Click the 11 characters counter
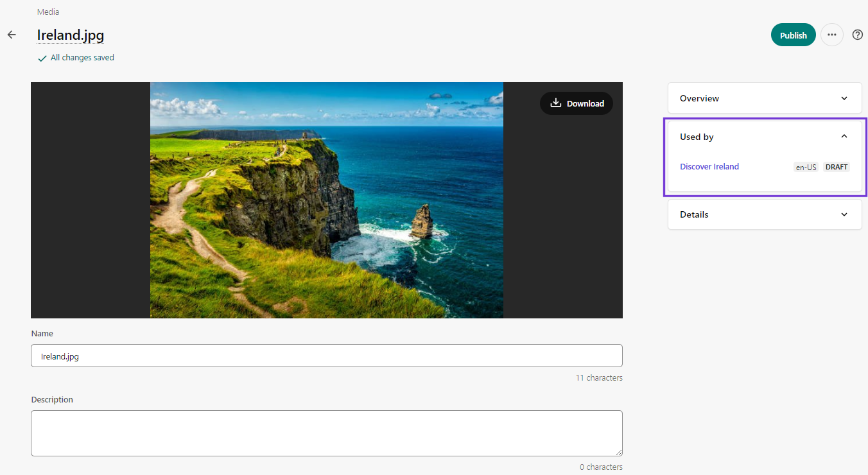Screen dimensions: 868x475 click(x=599, y=377)
